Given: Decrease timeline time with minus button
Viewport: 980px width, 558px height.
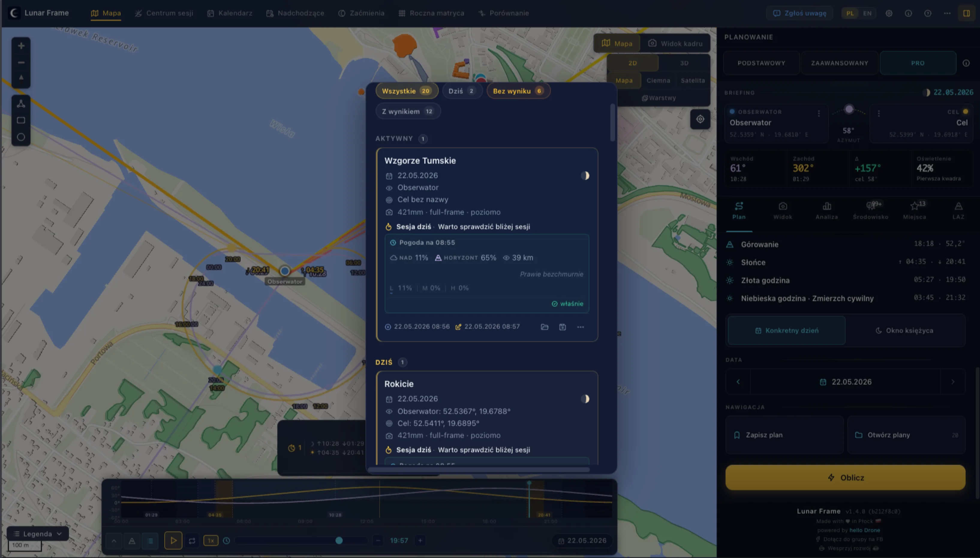Looking at the screenshot, I should [378, 541].
